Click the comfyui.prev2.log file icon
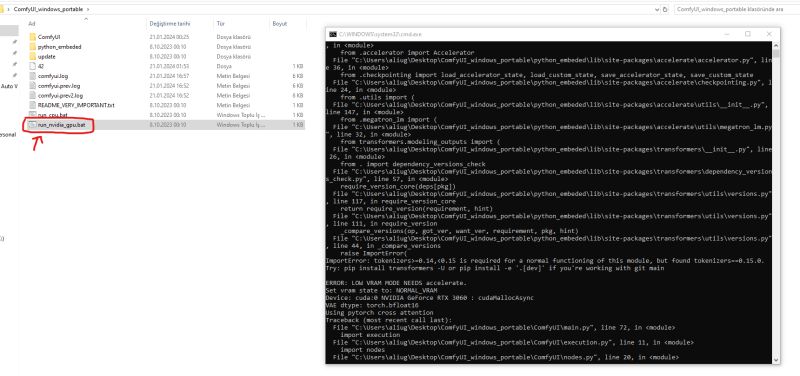This screenshot has width=800, height=376. pos(33,95)
